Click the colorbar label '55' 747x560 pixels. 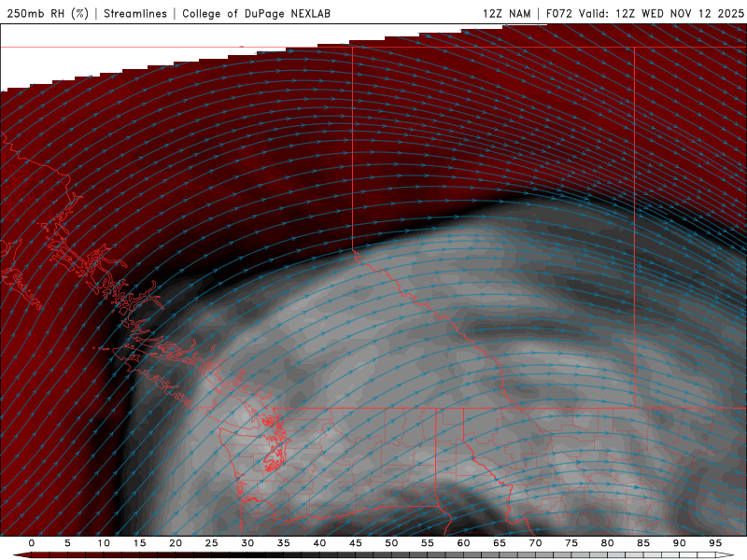tap(428, 543)
